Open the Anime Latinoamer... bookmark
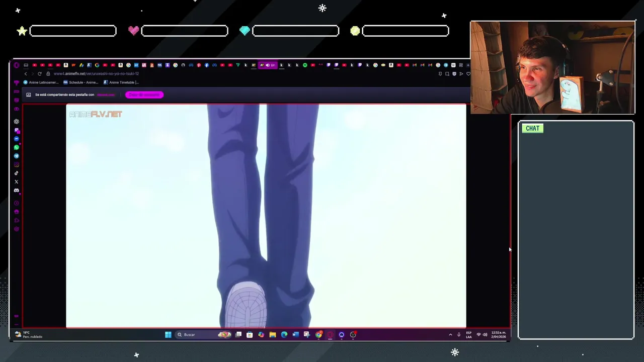Viewport: 644px width, 362px height. (x=40, y=82)
